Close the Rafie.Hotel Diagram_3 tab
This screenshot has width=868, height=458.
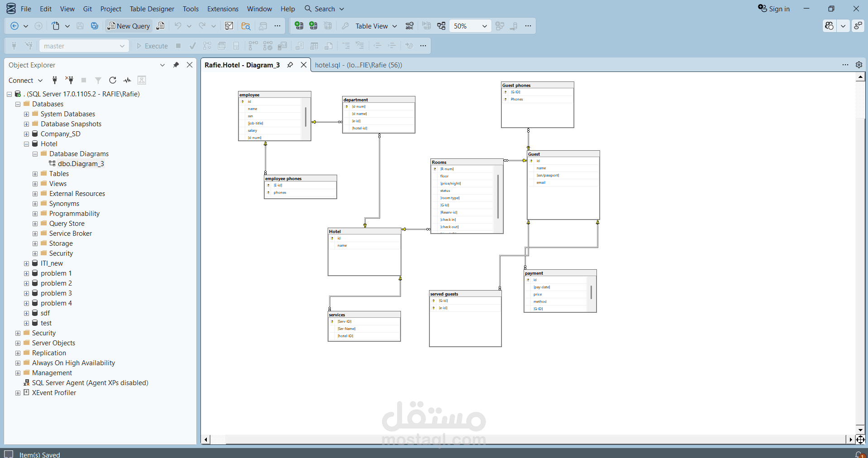coord(304,65)
